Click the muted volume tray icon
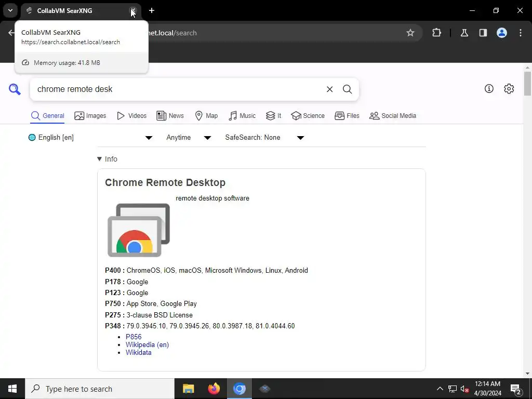Image resolution: width=532 pixels, height=399 pixels. tap(465, 389)
